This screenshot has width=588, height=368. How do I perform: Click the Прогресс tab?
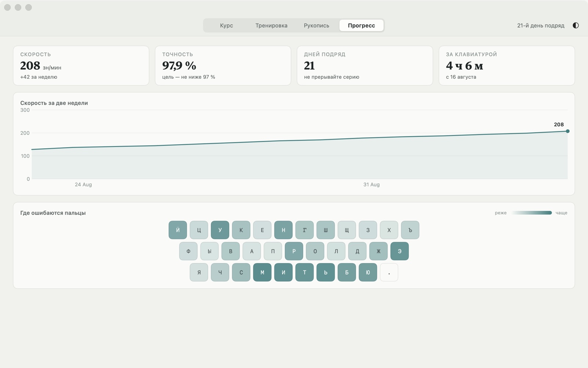(x=361, y=25)
